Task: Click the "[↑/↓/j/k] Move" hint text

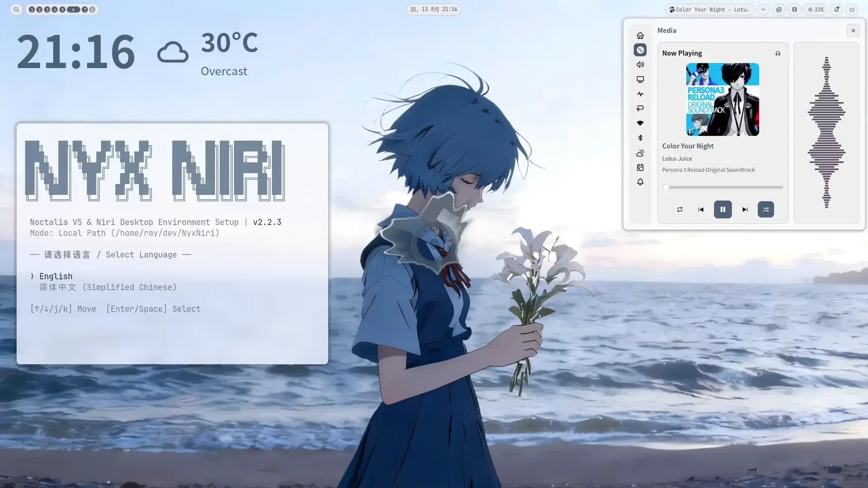Action: pos(63,309)
